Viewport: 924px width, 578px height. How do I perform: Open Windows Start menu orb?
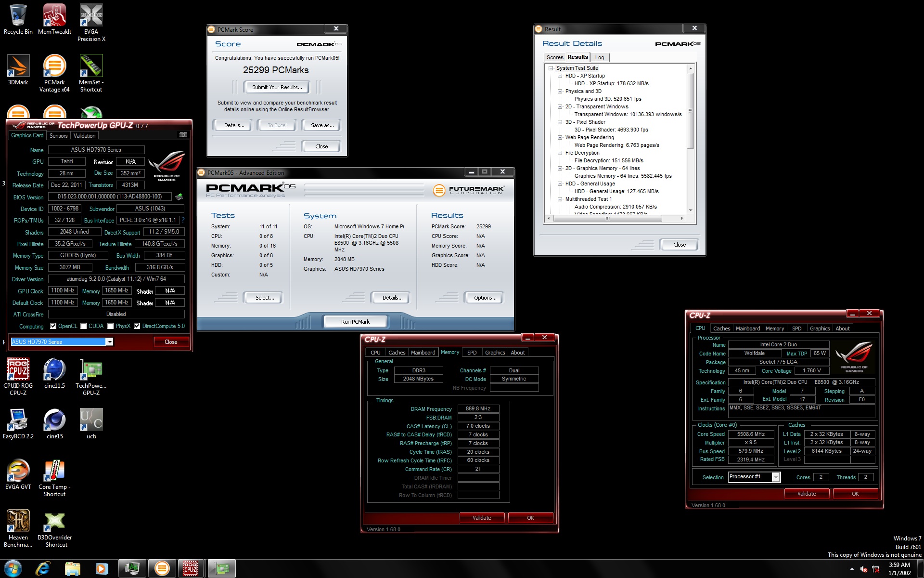[x=13, y=568]
